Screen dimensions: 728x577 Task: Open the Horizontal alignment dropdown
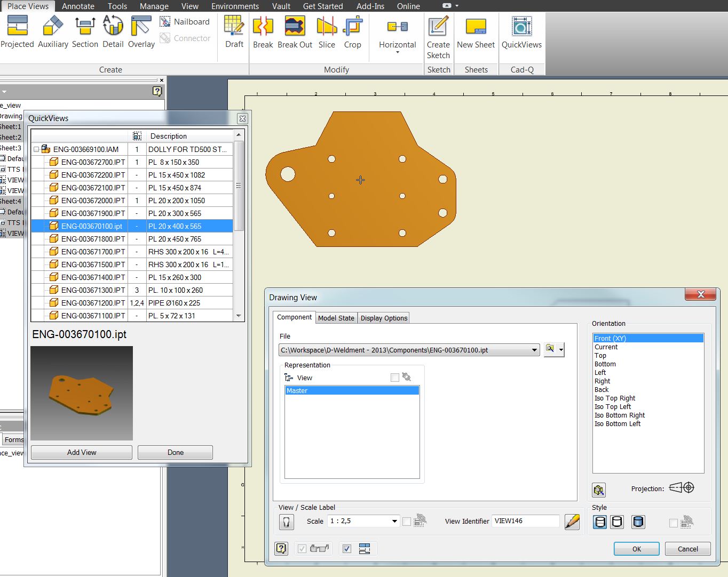pos(397,52)
